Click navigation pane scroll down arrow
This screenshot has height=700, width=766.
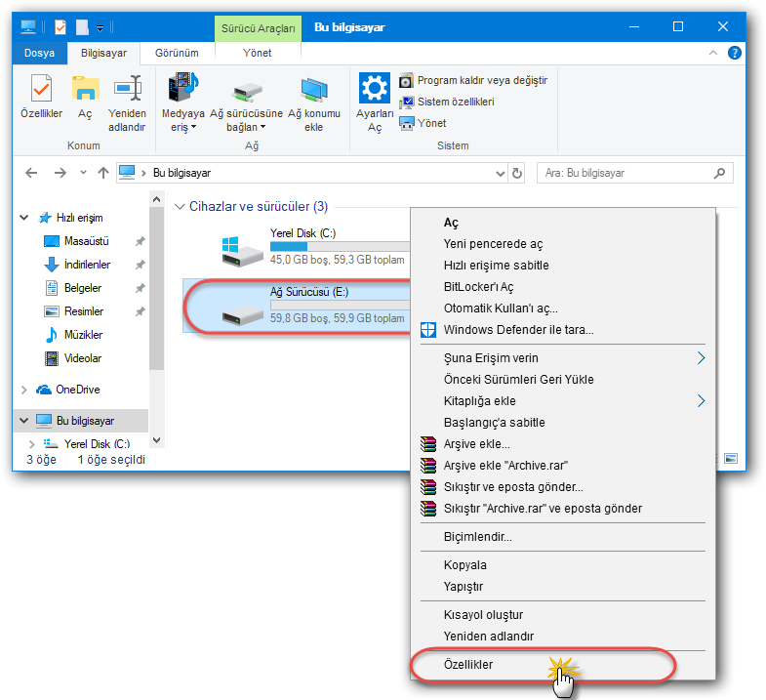[x=156, y=440]
